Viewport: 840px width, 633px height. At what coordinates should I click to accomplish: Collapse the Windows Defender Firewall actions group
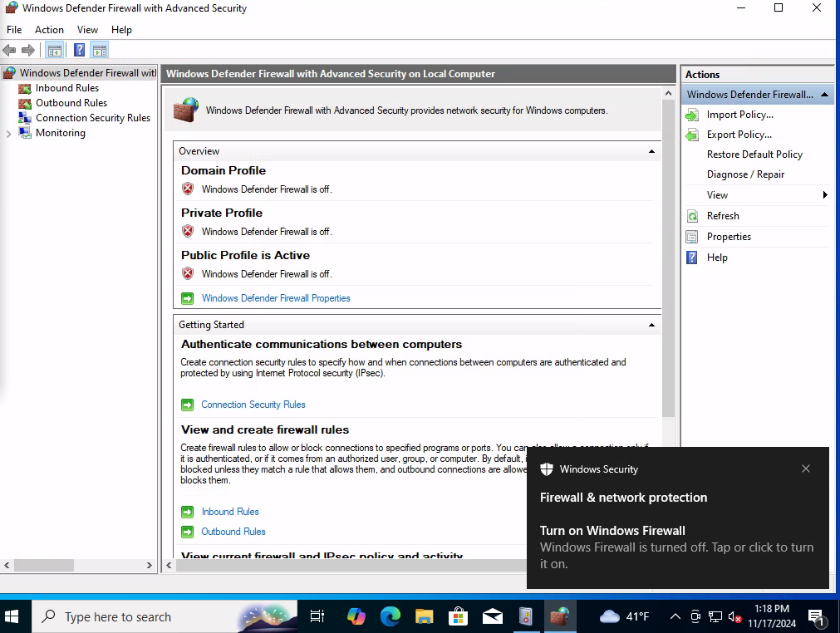click(824, 95)
